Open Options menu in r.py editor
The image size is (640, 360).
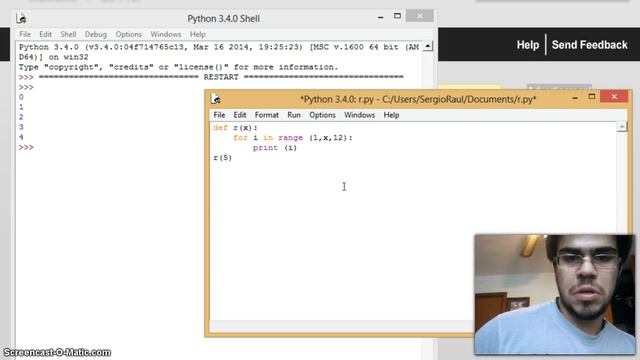point(322,115)
